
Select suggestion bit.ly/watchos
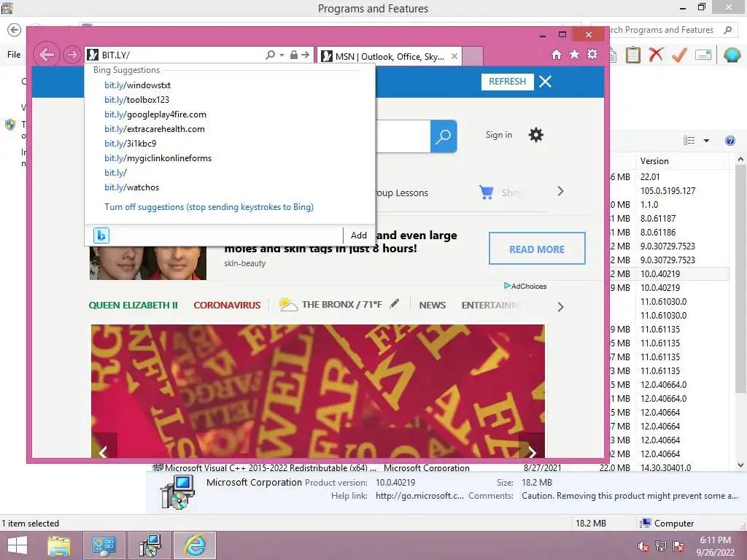pyautogui.click(x=131, y=187)
